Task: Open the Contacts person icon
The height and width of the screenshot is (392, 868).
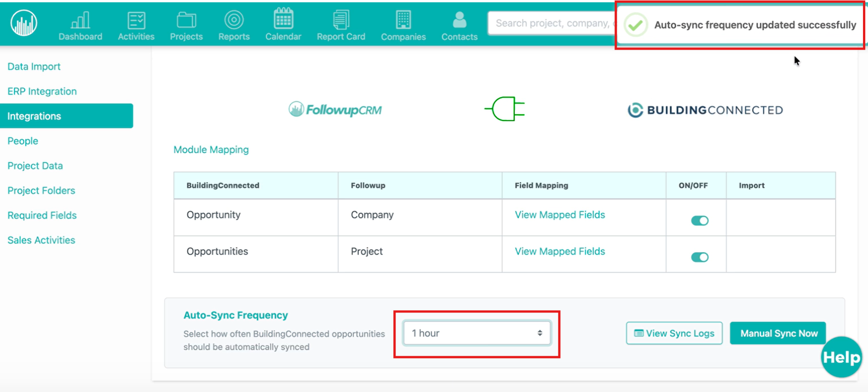Action: (459, 20)
